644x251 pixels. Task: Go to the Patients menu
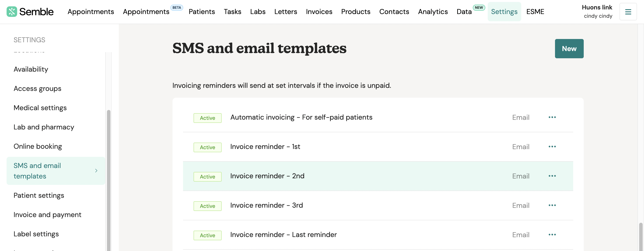[x=201, y=11]
